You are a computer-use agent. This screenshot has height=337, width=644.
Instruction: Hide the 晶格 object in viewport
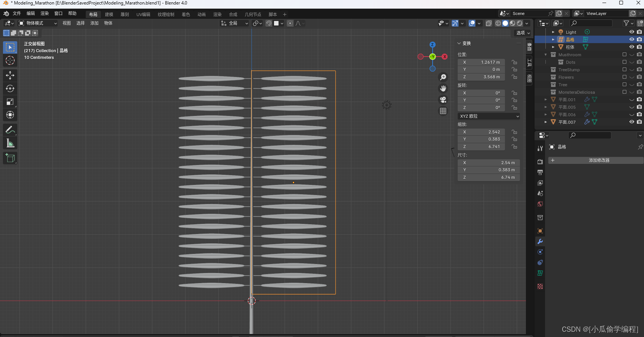tap(632, 39)
